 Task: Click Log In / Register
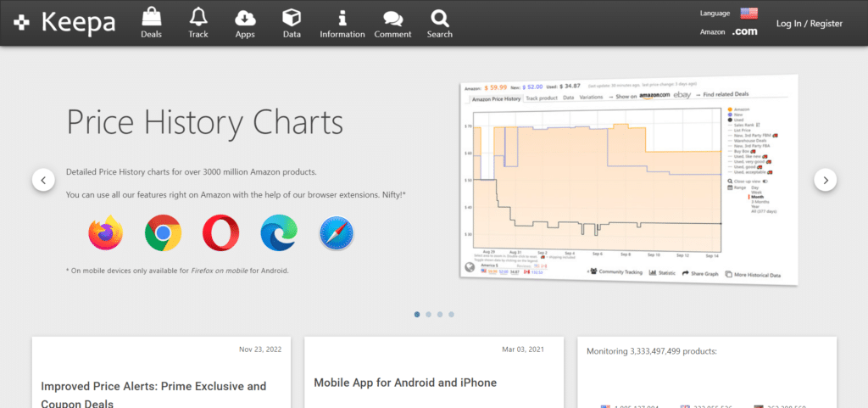(809, 24)
